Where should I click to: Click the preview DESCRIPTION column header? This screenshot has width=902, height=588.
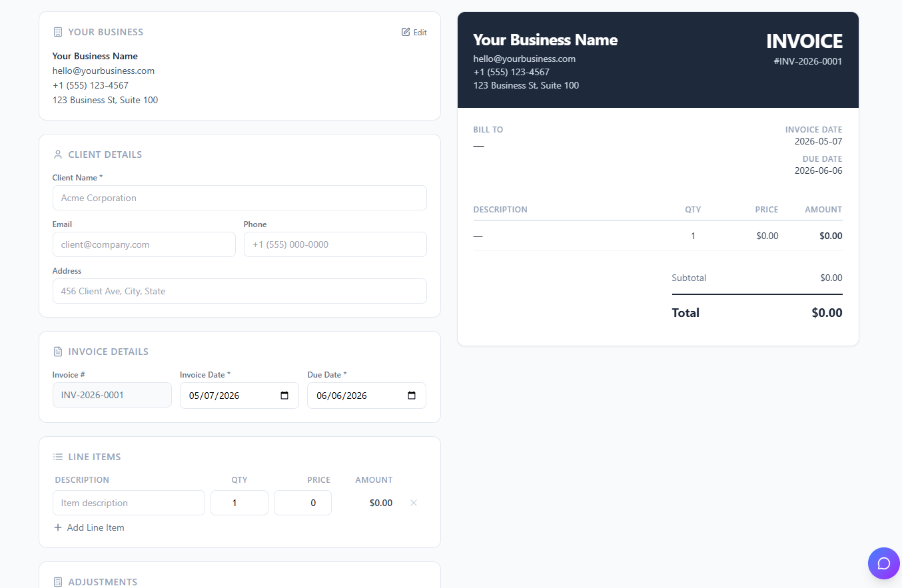pyautogui.click(x=500, y=210)
